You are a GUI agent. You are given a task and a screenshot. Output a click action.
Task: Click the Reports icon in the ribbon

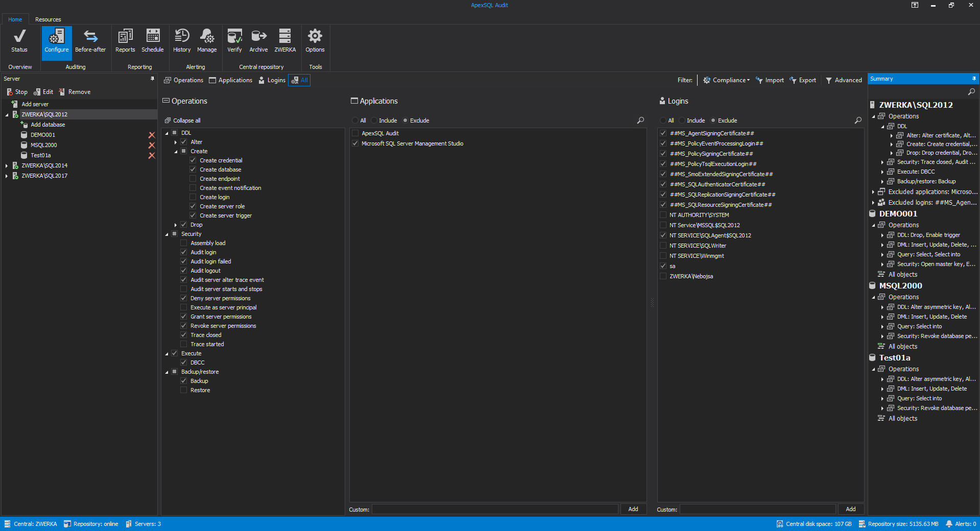125,41
